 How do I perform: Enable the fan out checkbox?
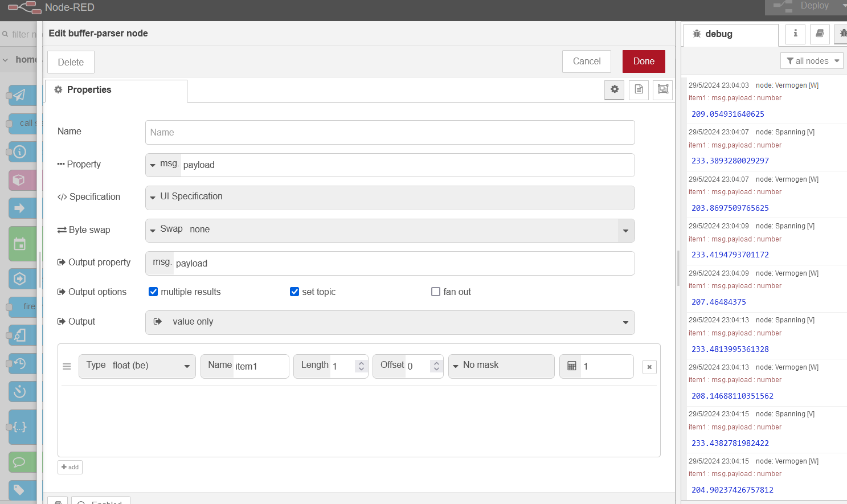click(x=436, y=292)
